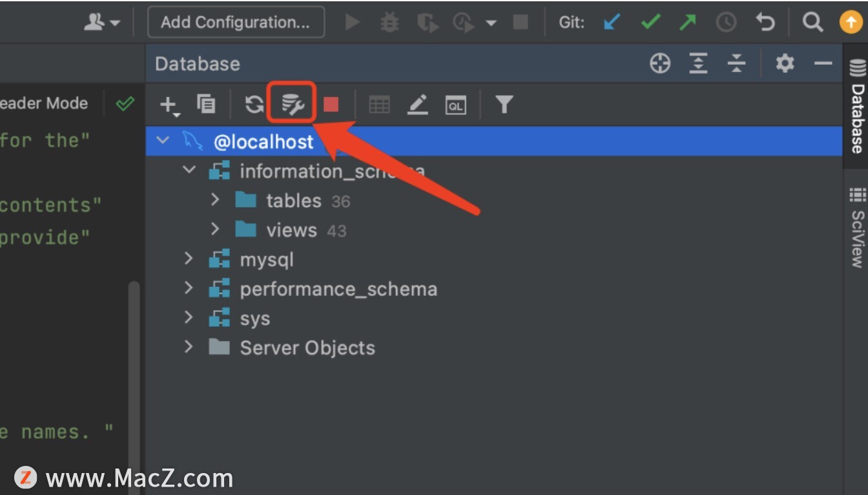Click the user account icon dropdown
The height and width of the screenshot is (495, 868).
pyautogui.click(x=102, y=23)
